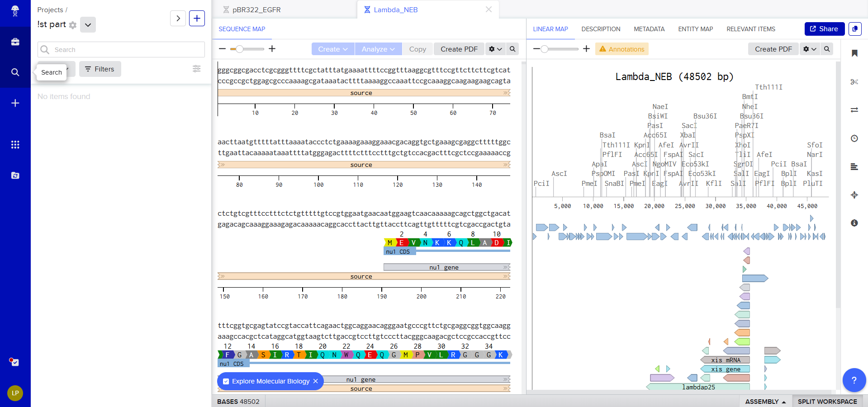The height and width of the screenshot is (407, 868).
Task: Click the history clock icon
Action: [854, 138]
